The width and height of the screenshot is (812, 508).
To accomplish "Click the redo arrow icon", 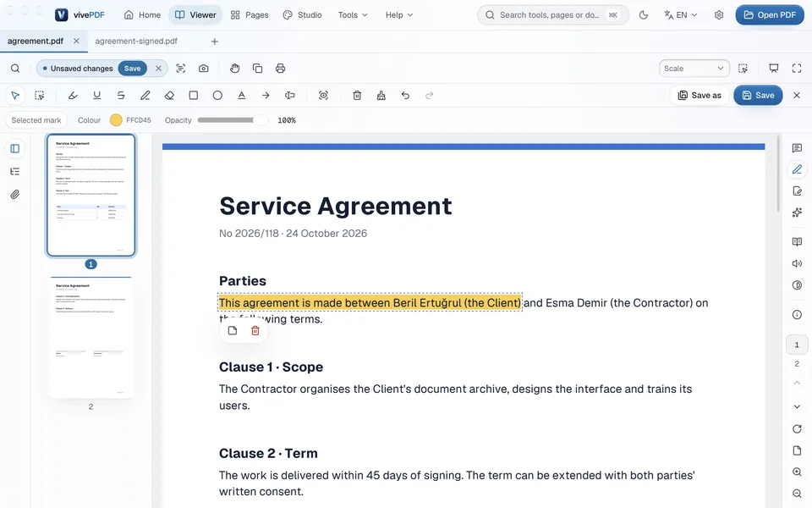I will pos(430,96).
